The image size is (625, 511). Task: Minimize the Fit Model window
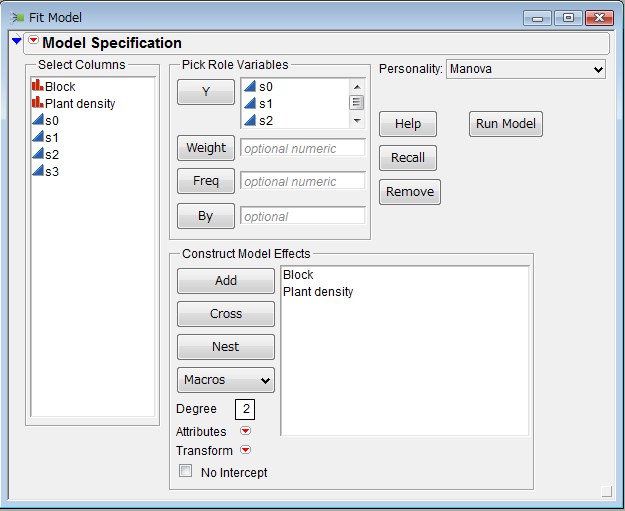[x=537, y=18]
